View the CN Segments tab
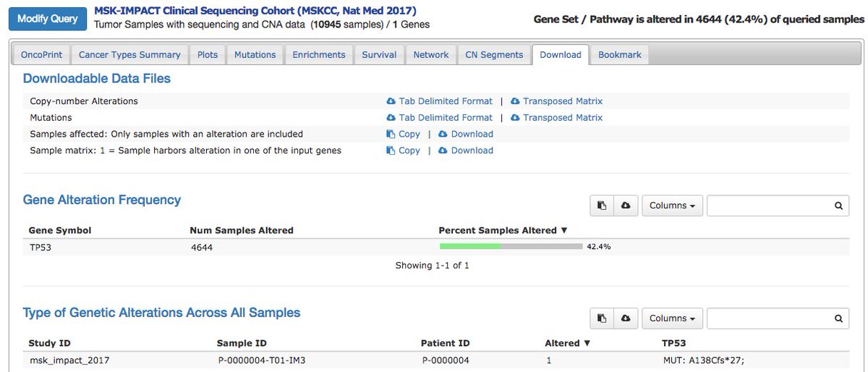The width and height of the screenshot is (868, 372). point(494,55)
